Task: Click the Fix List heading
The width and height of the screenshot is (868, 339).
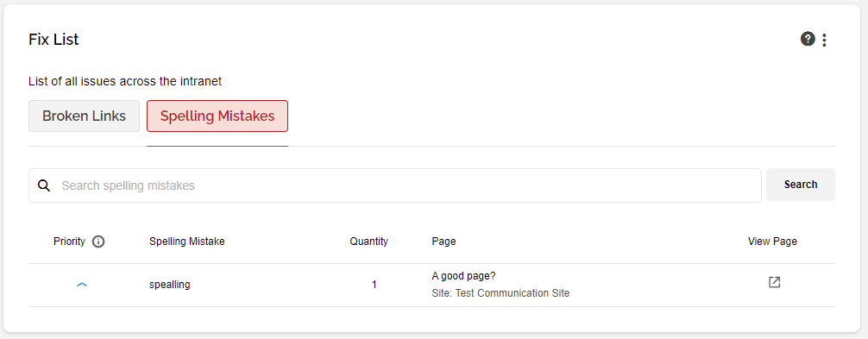Action: [x=53, y=40]
